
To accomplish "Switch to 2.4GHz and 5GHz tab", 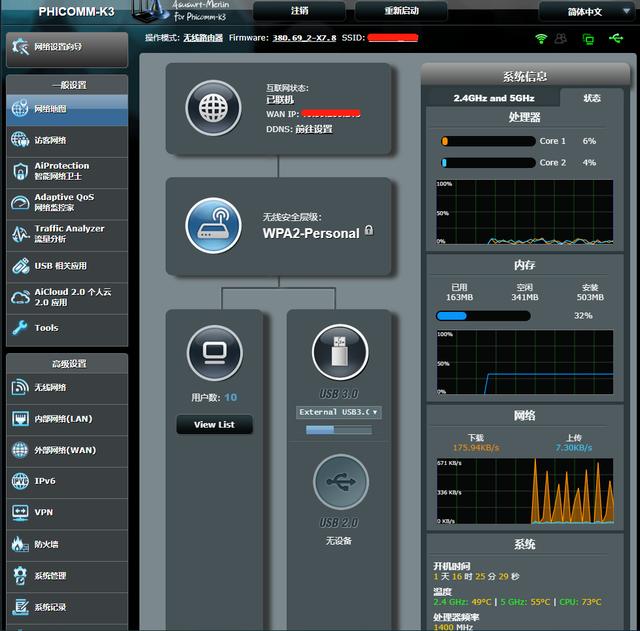I will (x=493, y=98).
